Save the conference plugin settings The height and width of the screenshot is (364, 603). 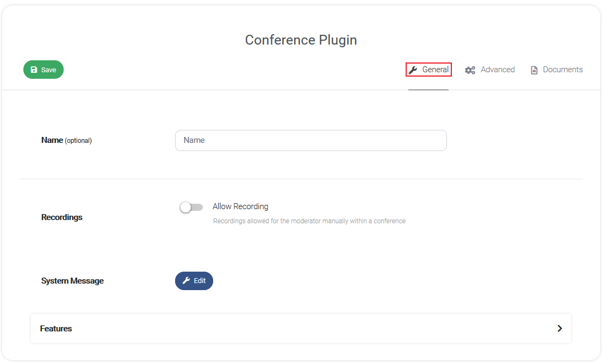pyautogui.click(x=43, y=70)
